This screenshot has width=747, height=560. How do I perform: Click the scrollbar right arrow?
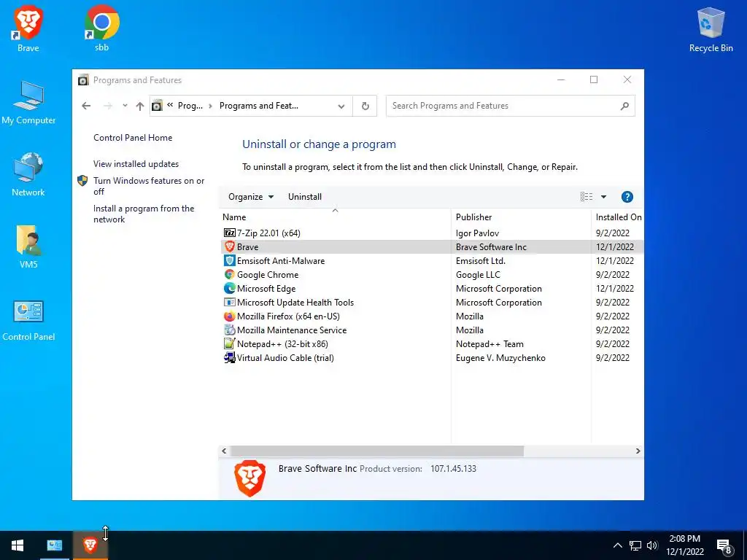tap(638, 451)
